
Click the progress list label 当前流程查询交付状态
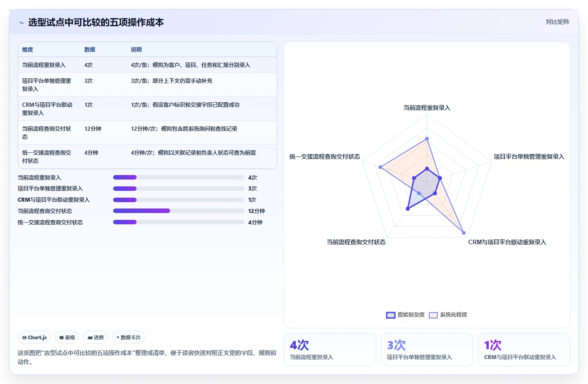pos(45,211)
